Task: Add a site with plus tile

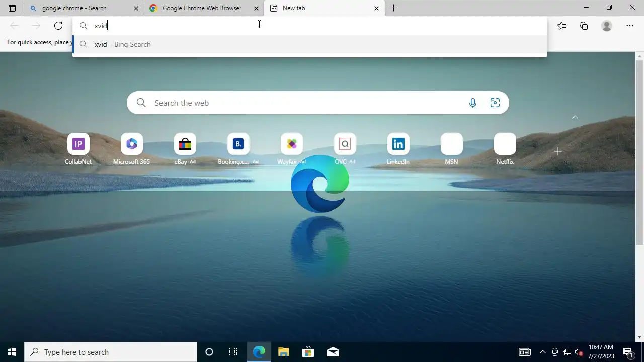Action: [557, 151]
